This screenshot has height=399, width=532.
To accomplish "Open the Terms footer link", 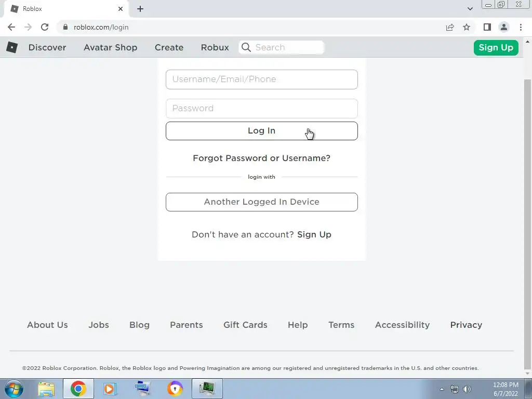I will [341, 325].
